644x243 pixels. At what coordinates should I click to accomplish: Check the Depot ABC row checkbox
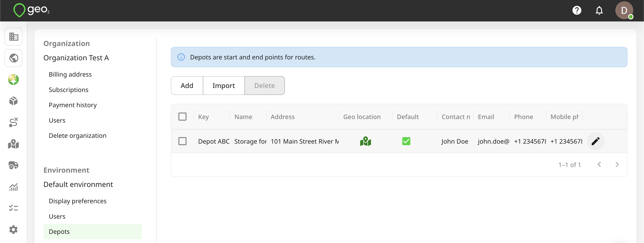tap(182, 141)
